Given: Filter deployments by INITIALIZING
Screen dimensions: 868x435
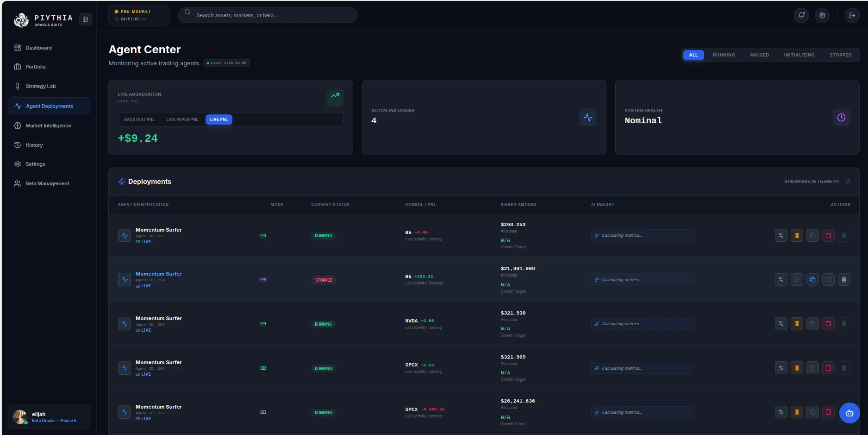Looking at the screenshot, I should click(799, 55).
